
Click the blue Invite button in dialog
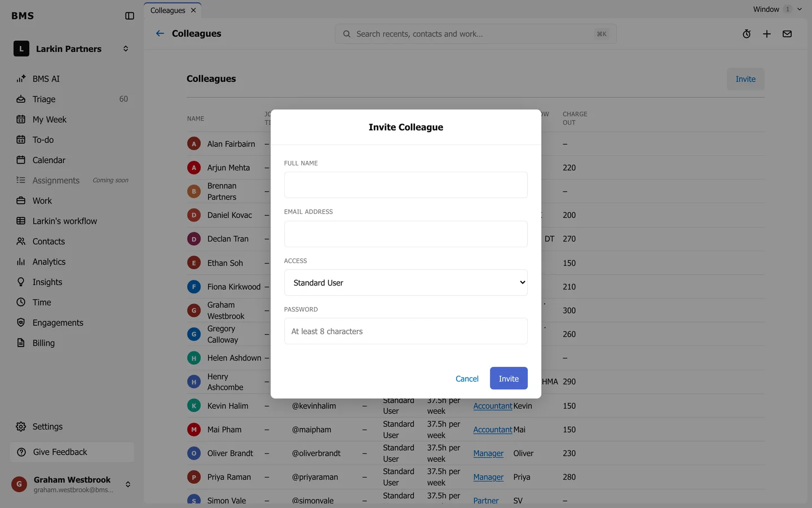pos(509,378)
